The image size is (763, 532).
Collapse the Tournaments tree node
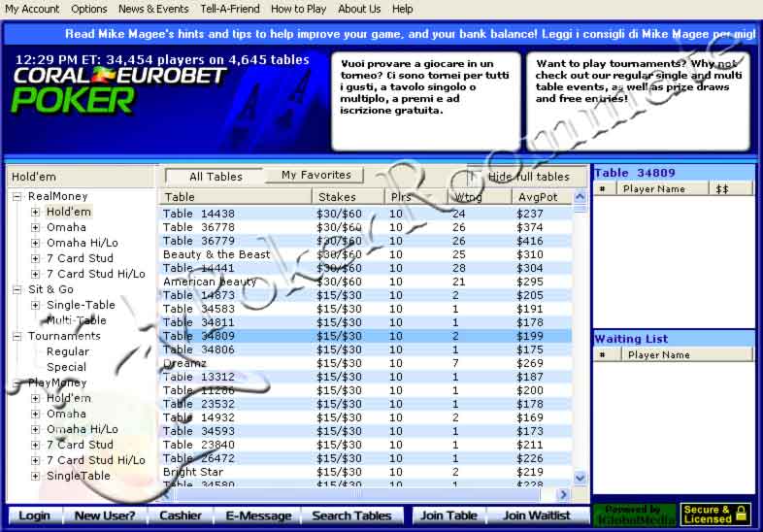[x=17, y=336]
